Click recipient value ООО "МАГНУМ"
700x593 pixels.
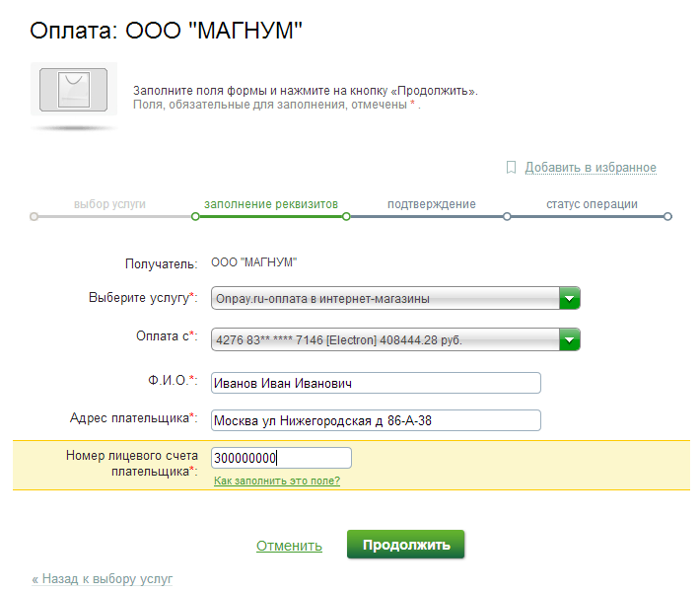tap(254, 262)
